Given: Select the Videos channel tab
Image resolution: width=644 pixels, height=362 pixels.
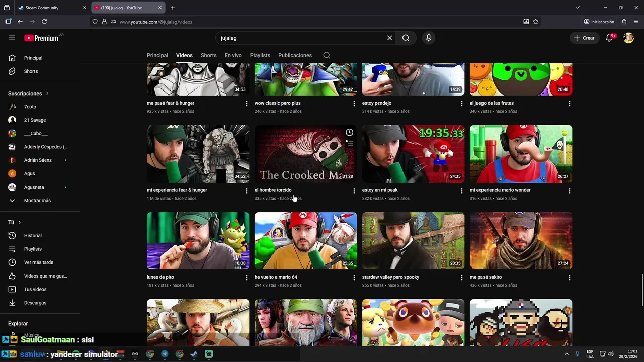Looking at the screenshot, I should [x=184, y=55].
